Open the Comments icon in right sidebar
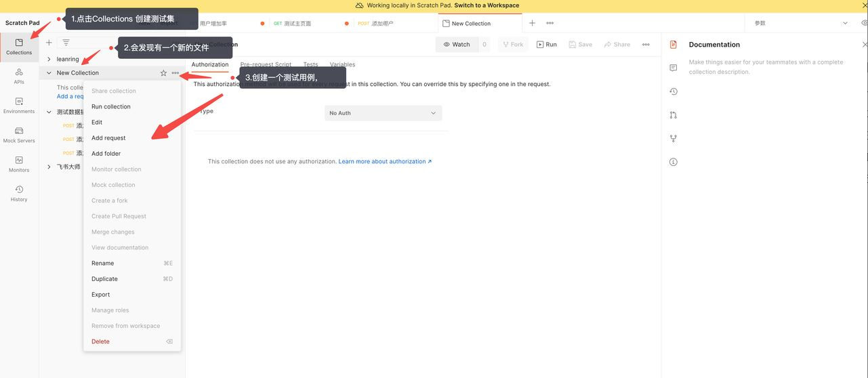Image resolution: width=868 pixels, height=378 pixels. [673, 68]
